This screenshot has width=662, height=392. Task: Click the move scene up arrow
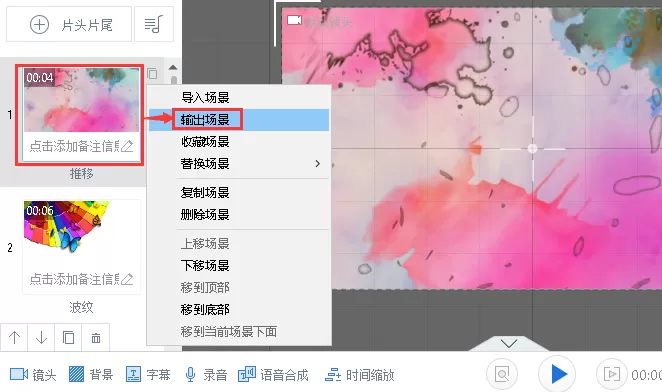coord(14,338)
